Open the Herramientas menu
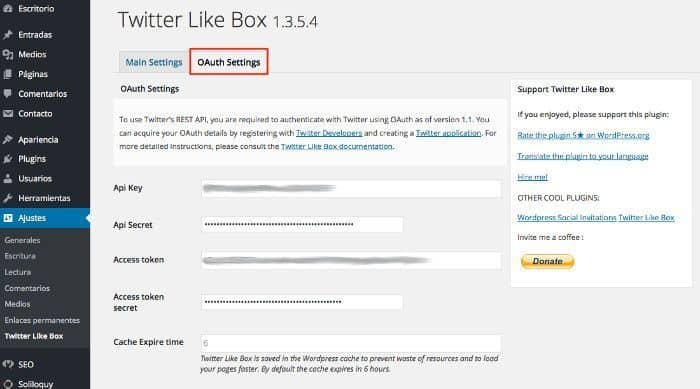Screen dimensions: 700x389 45,198
